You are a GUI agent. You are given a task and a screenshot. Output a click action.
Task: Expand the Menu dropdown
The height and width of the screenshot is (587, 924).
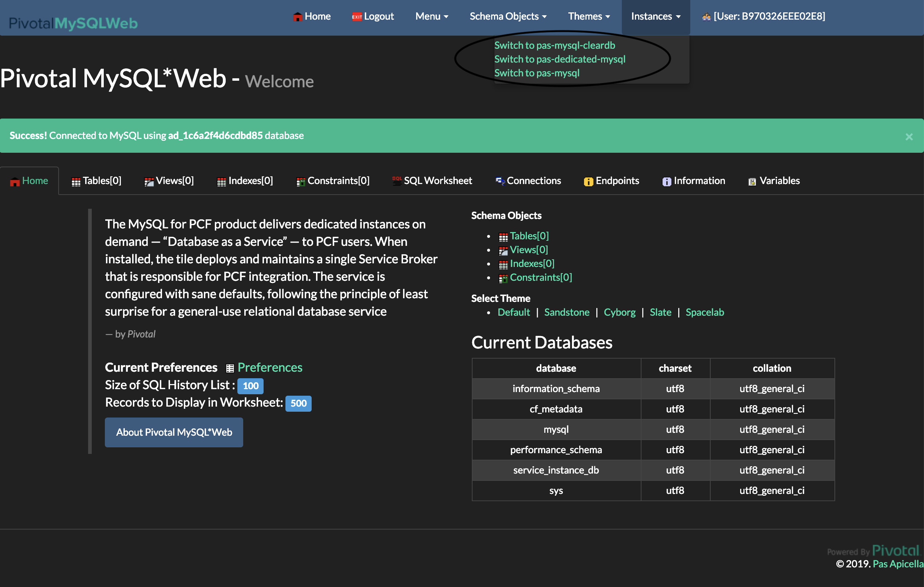tap(431, 16)
